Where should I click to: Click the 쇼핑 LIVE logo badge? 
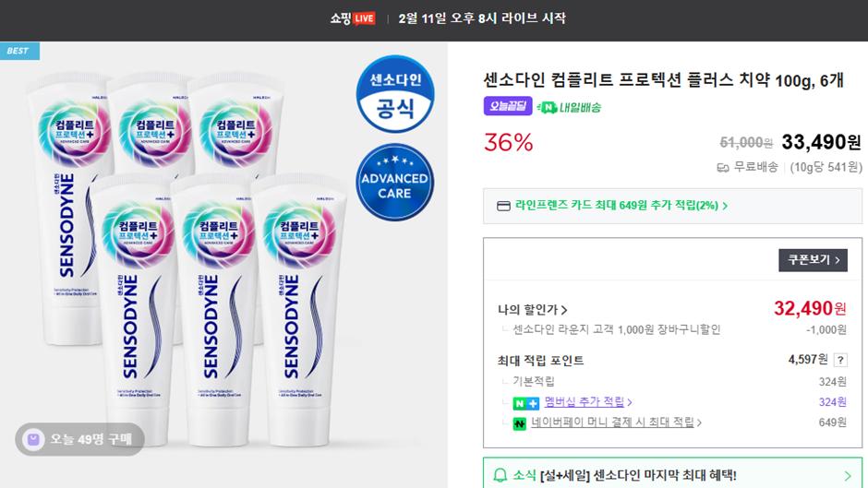[x=353, y=18]
